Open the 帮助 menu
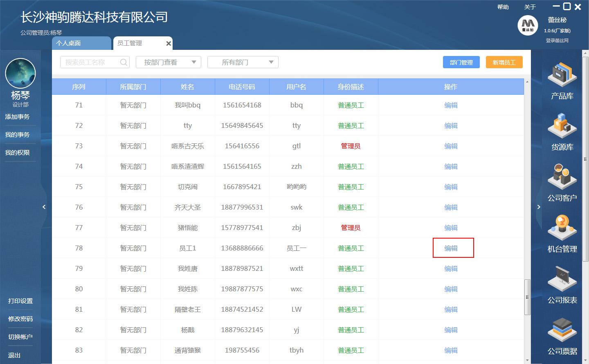Image resolution: width=589 pixels, height=364 pixels. [x=503, y=7]
